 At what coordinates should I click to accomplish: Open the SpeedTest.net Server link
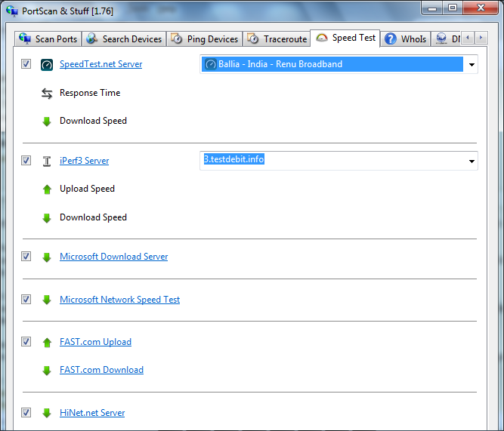[x=101, y=64]
